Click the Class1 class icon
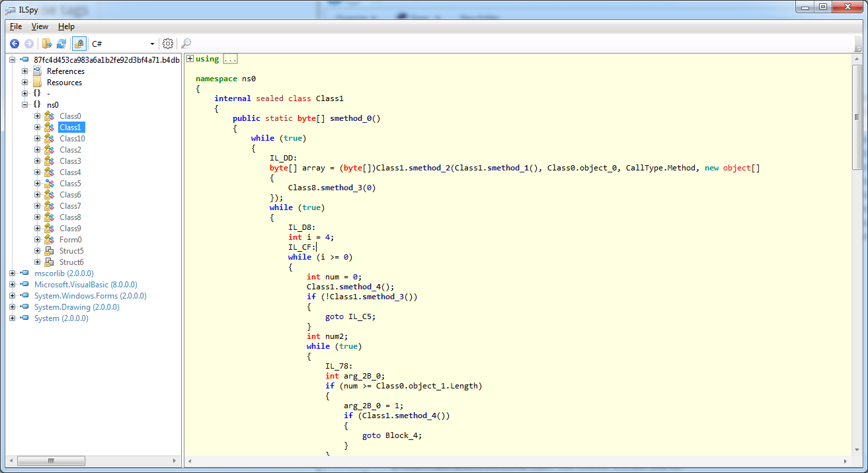The image size is (868, 473). [49, 127]
